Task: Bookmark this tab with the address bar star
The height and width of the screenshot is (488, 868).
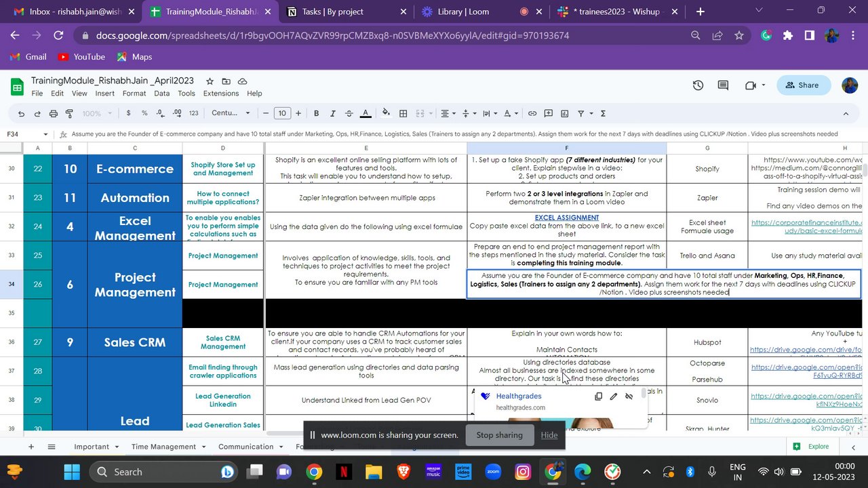Action: pyautogui.click(x=739, y=35)
